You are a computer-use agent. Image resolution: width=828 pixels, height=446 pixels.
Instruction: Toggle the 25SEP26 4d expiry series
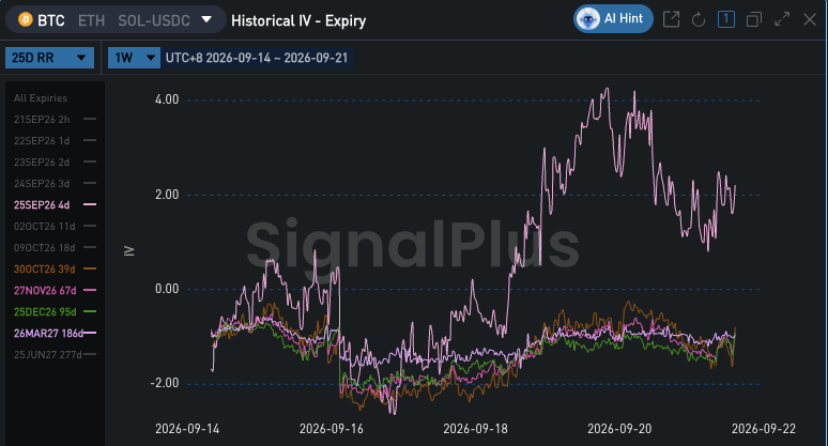55,205
